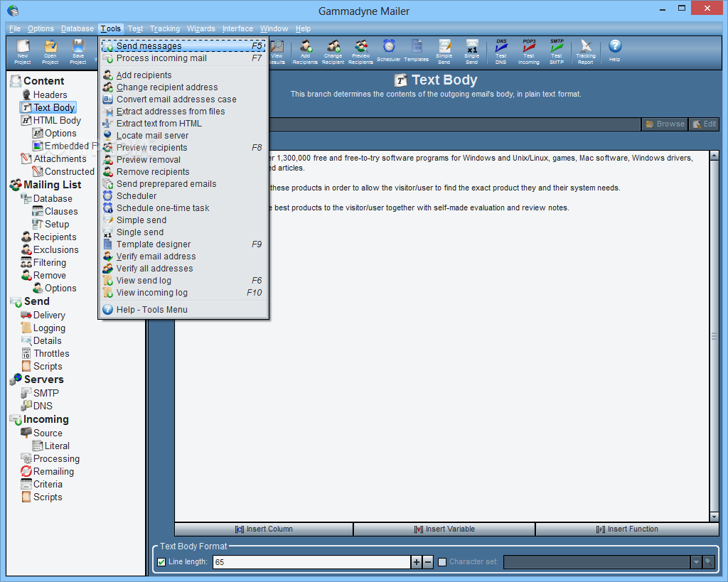The image size is (728, 582).
Task: Open the Wizards menu
Action: tap(201, 28)
